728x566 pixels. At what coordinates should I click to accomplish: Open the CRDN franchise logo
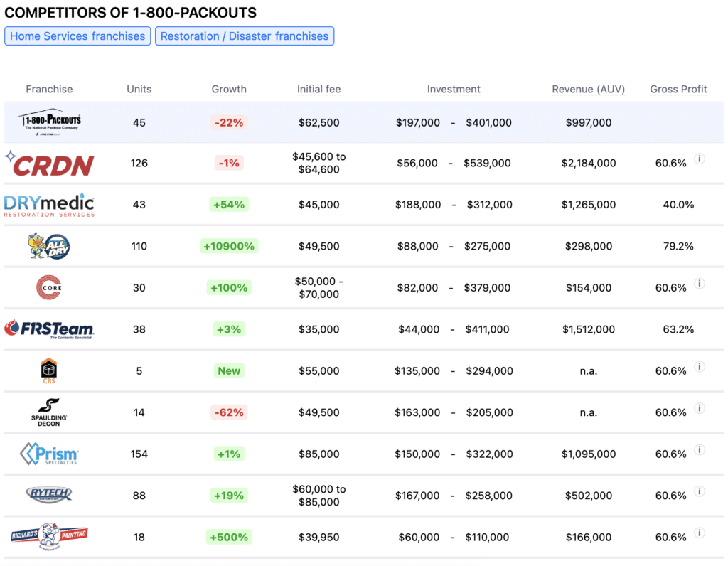coord(49,164)
